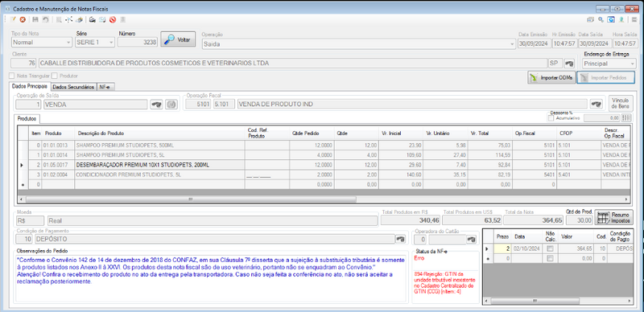Screen dimensions: 644x312
Task: Toggle the Acumulativo discount checkbox
Action: click(551, 118)
